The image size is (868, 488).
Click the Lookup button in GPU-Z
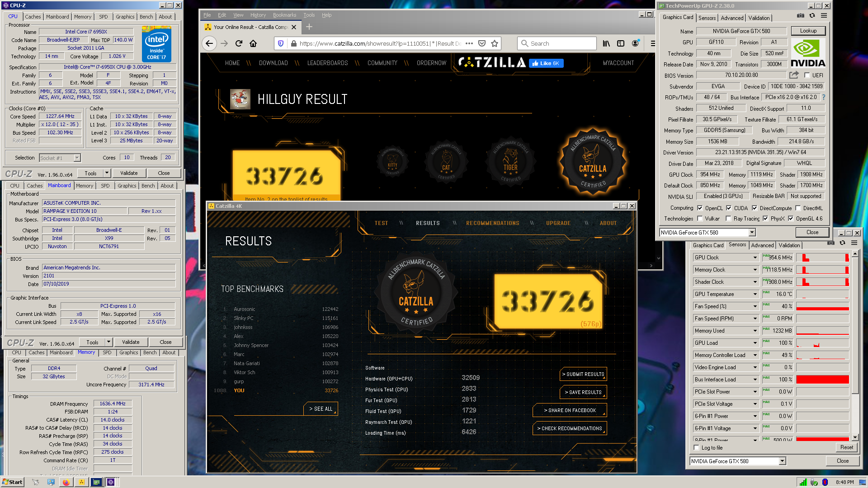click(808, 31)
